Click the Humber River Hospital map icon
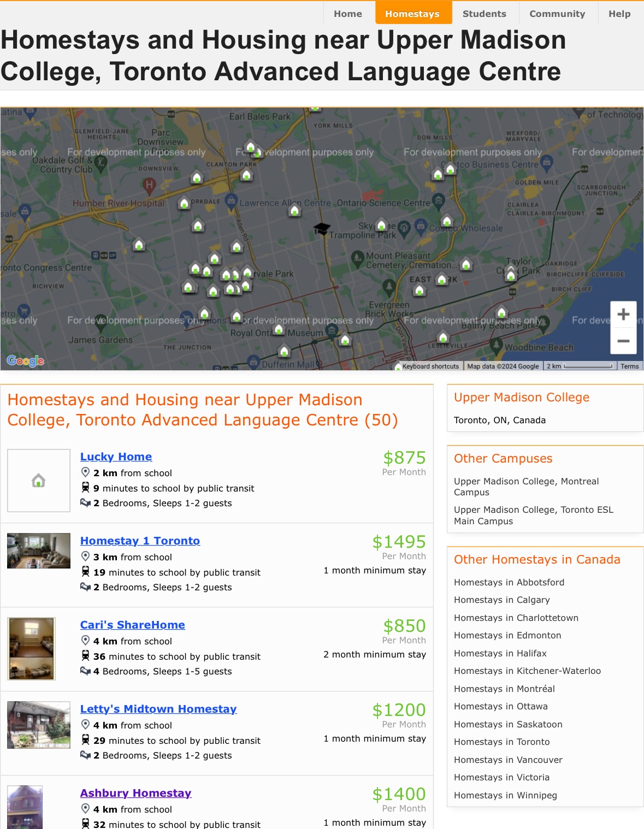The width and height of the screenshot is (644, 829). point(149,186)
